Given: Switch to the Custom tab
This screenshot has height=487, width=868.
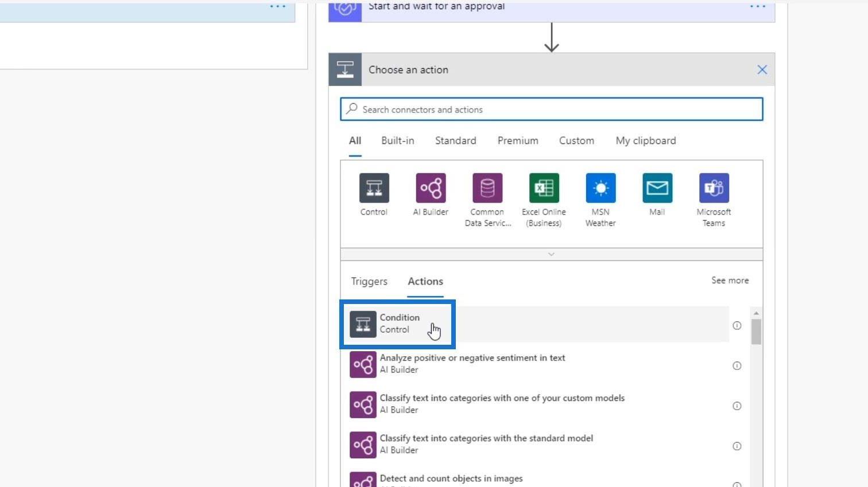Looking at the screenshot, I should point(576,141).
